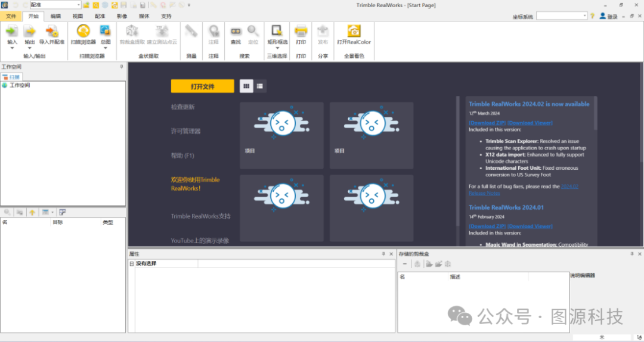Open the 文件 file menu tab
The image size is (644, 342).
click(x=11, y=16)
